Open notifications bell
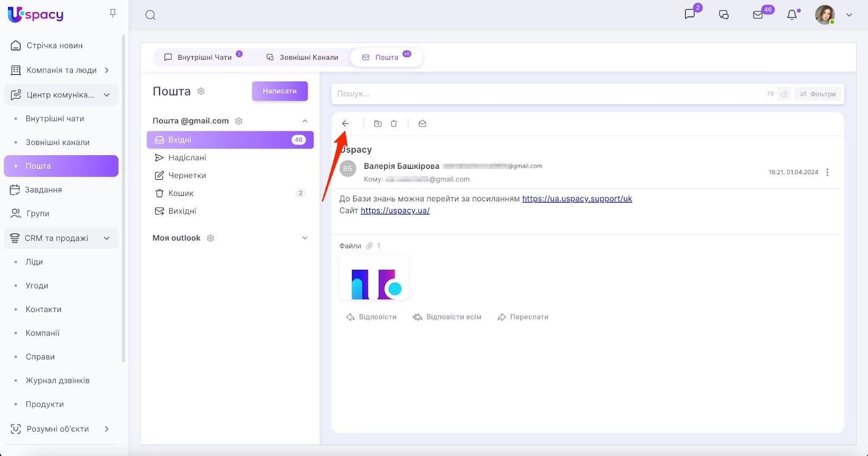Viewport: 868px width, 456px height. coord(792,15)
